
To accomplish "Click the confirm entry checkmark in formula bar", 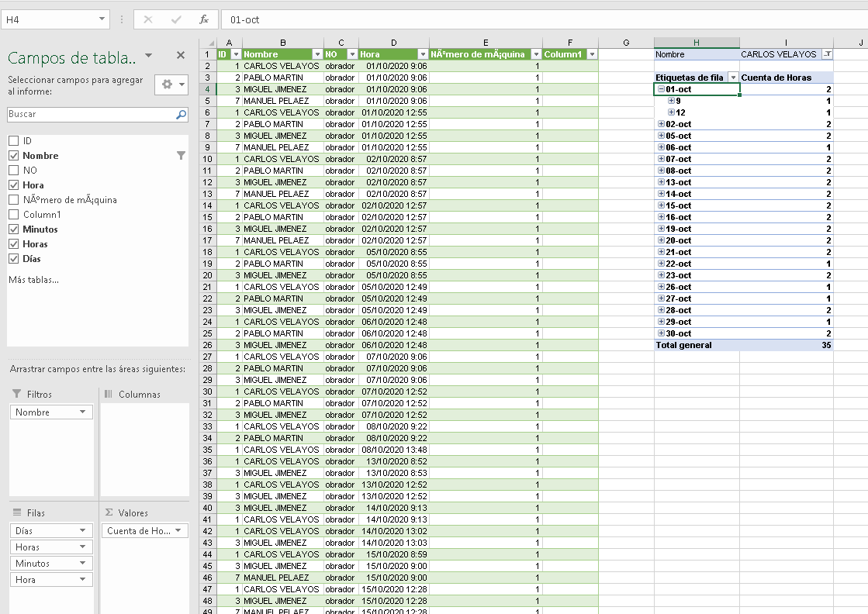I will point(176,19).
